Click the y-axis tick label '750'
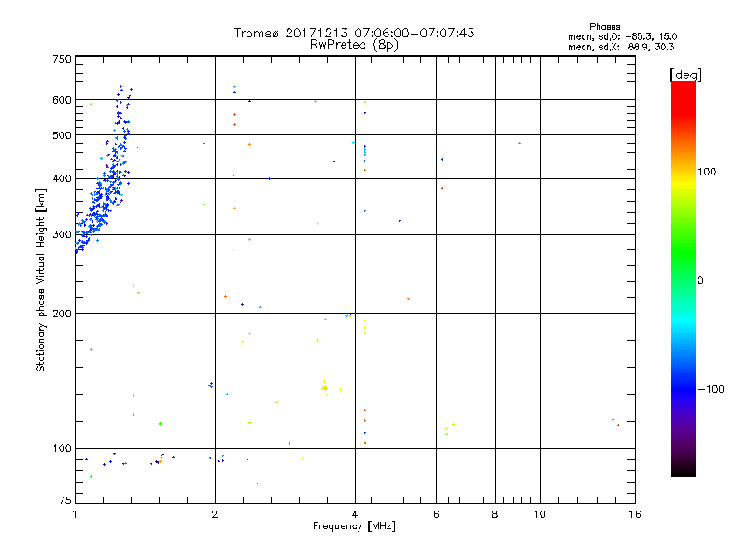 (62, 59)
